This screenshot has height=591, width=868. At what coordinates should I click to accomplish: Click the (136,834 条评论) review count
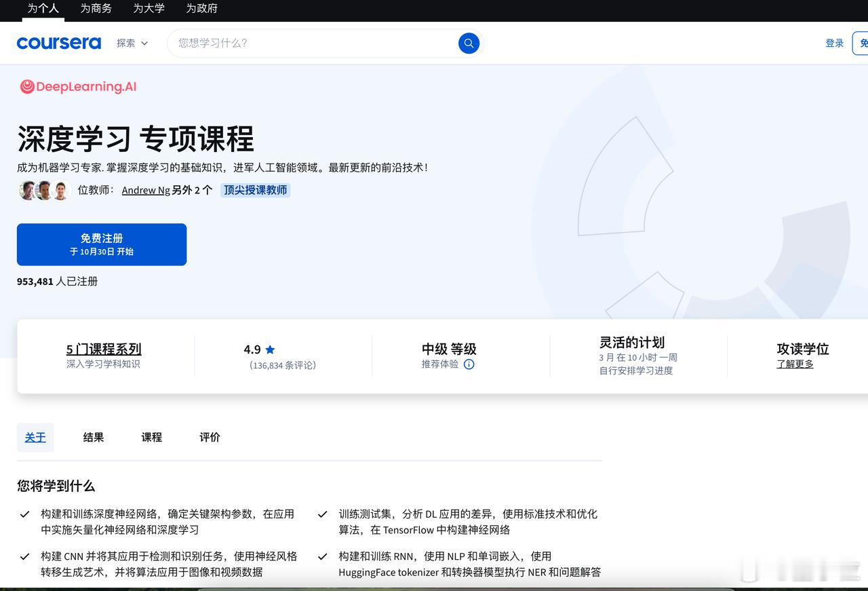point(283,366)
